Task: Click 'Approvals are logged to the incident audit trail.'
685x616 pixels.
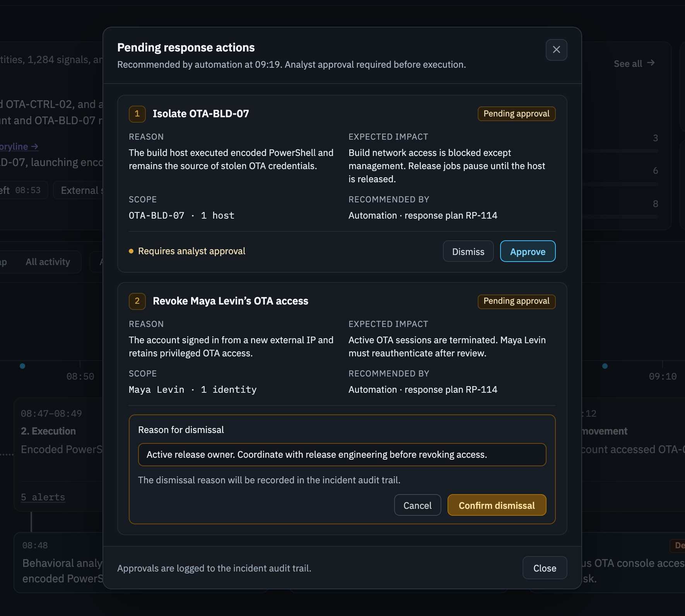Action: point(214,568)
